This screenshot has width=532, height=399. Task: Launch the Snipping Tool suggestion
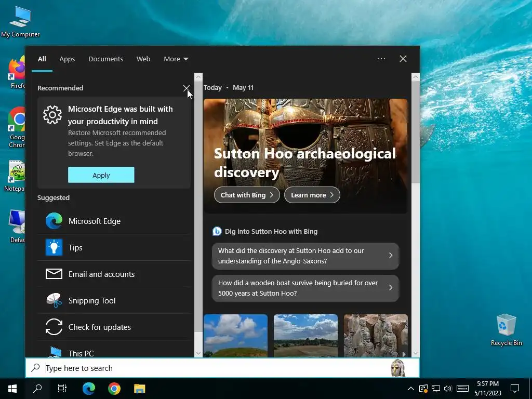point(114,301)
